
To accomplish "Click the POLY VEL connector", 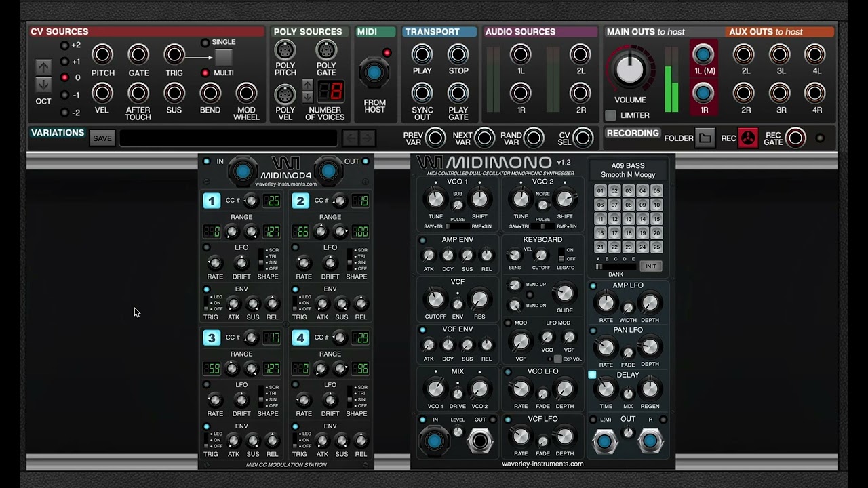I will (x=285, y=94).
